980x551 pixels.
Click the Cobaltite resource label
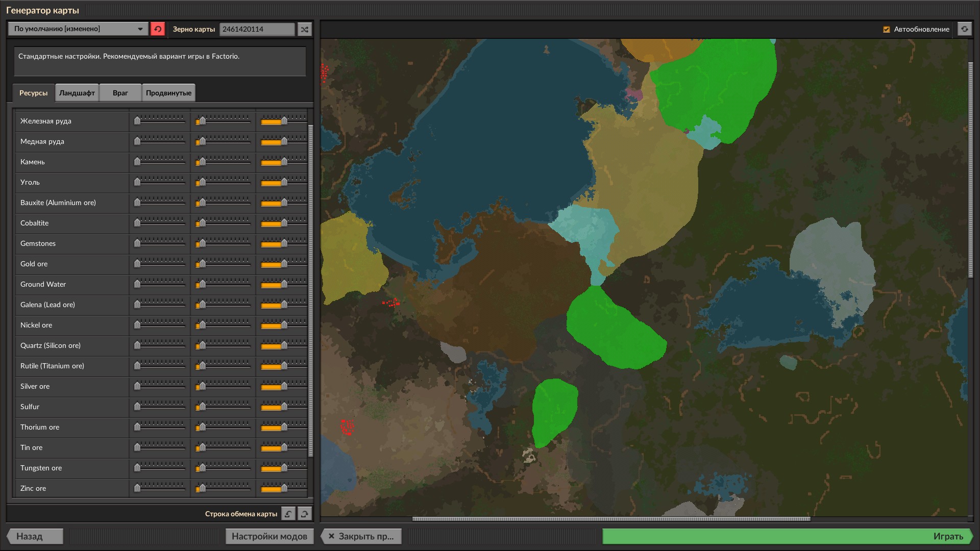(35, 223)
